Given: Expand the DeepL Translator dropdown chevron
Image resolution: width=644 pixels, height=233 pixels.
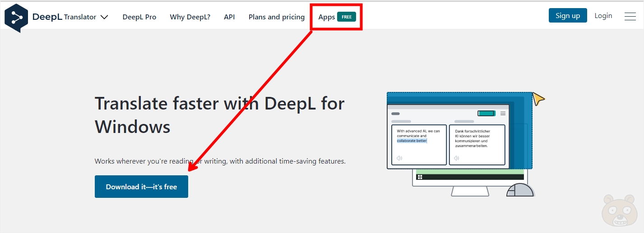Looking at the screenshot, I should click(x=104, y=17).
